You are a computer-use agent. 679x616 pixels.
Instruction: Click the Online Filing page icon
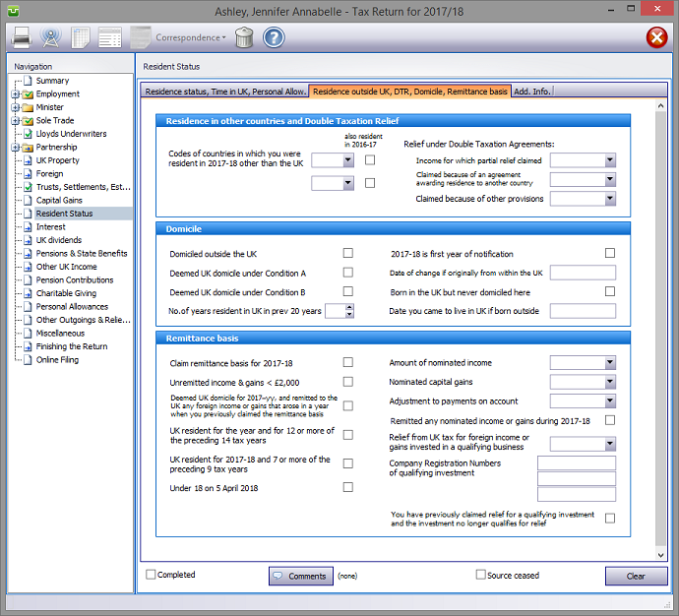pos(28,360)
